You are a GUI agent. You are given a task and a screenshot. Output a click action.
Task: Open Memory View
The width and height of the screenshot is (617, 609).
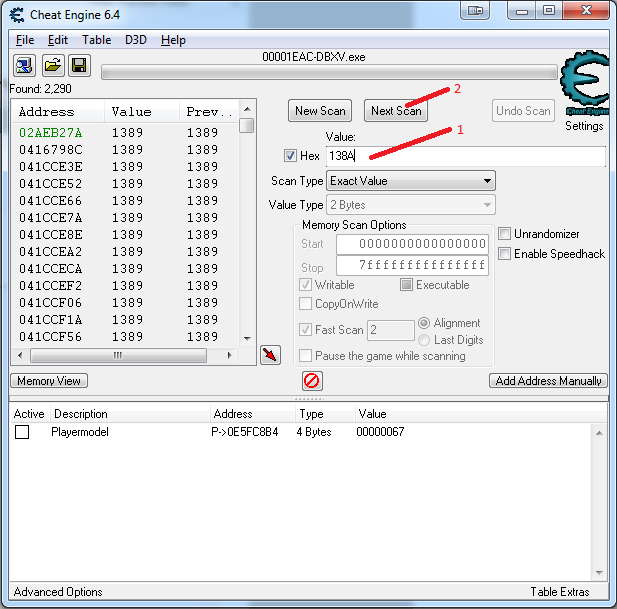(x=49, y=381)
